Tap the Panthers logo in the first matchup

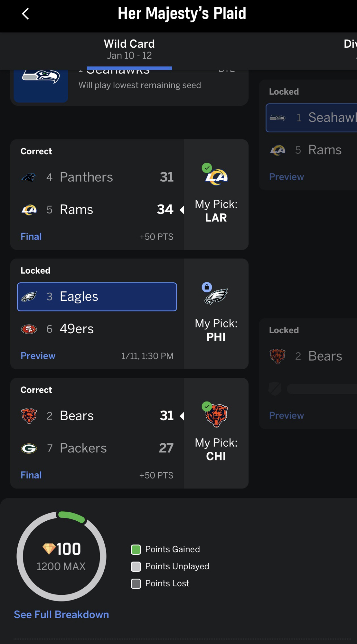click(x=29, y=177)
